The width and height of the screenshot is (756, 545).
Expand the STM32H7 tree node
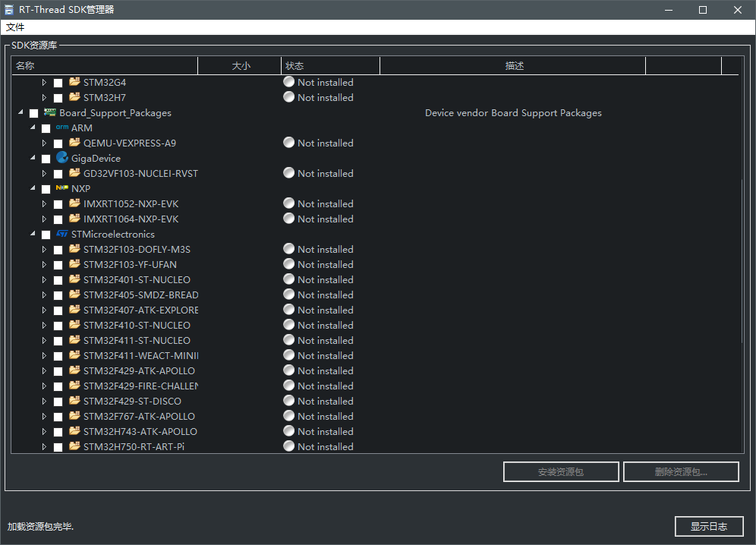(44, 97)
